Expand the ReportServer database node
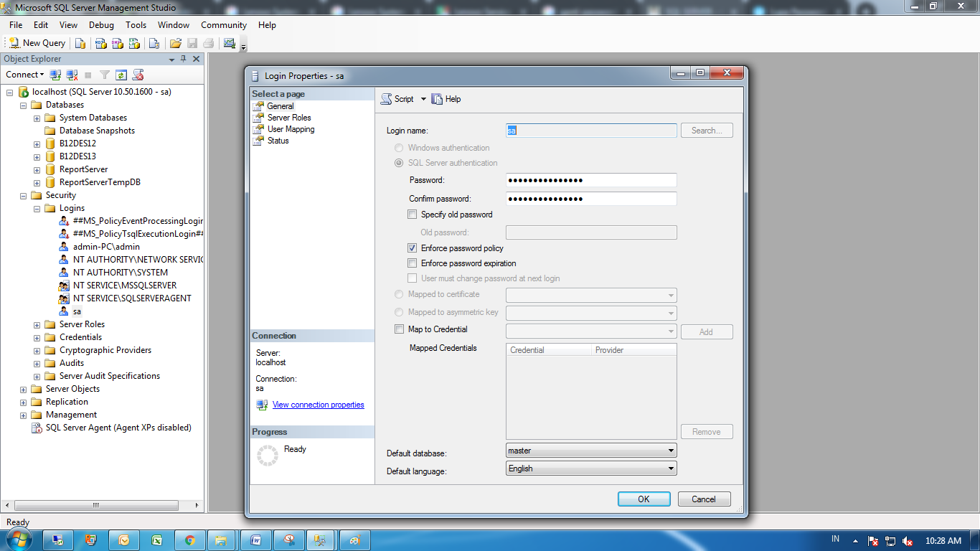The image size is (980, 551). click(37, 169)
